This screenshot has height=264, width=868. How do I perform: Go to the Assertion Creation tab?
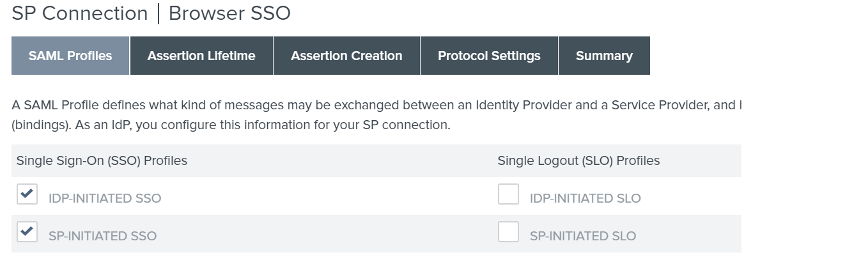(346, 56)
